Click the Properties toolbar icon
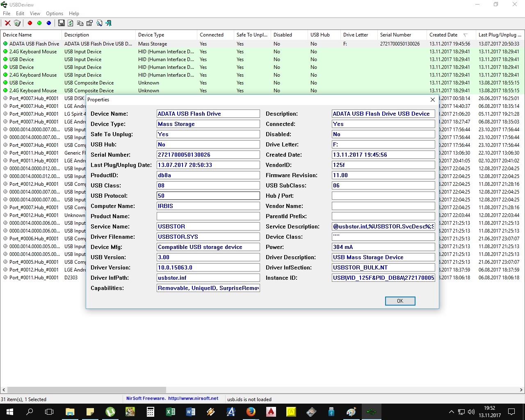 (89, 23)
